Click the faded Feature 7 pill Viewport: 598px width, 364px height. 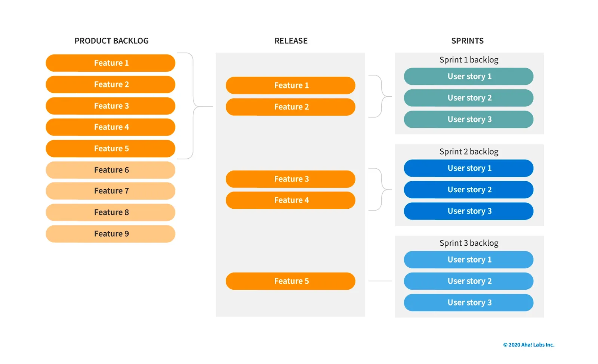coord(110,191)
